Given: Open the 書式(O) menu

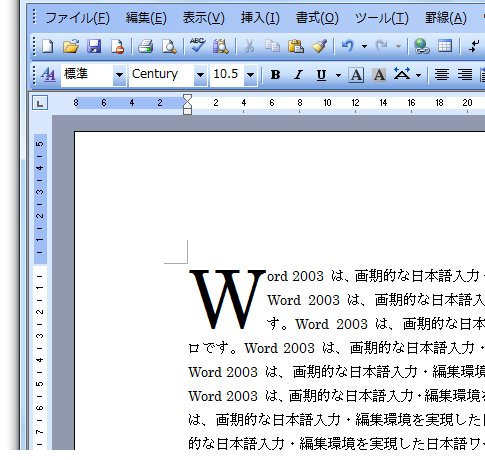Looking at the screenshot, I should click(x=317, y=18).
